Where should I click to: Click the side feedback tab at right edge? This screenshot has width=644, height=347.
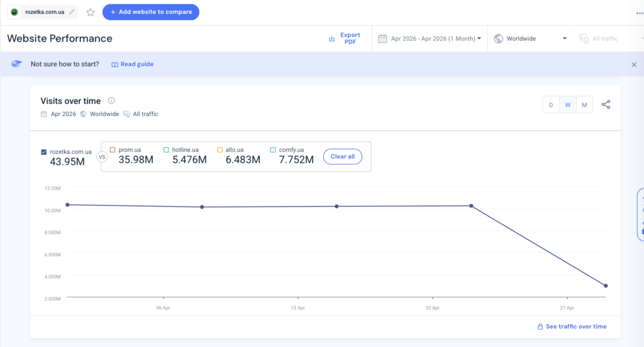[x=640, y=214]
